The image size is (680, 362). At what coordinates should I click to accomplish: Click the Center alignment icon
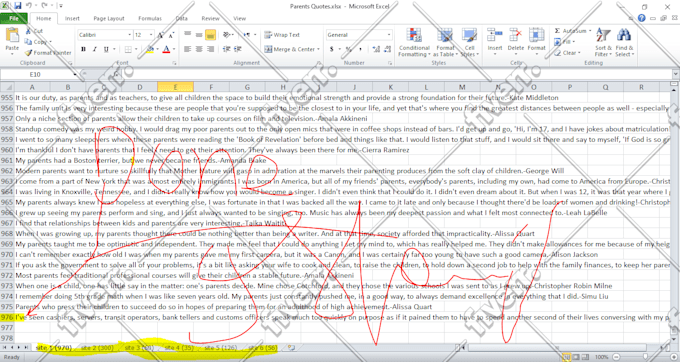tap(199, 49)
